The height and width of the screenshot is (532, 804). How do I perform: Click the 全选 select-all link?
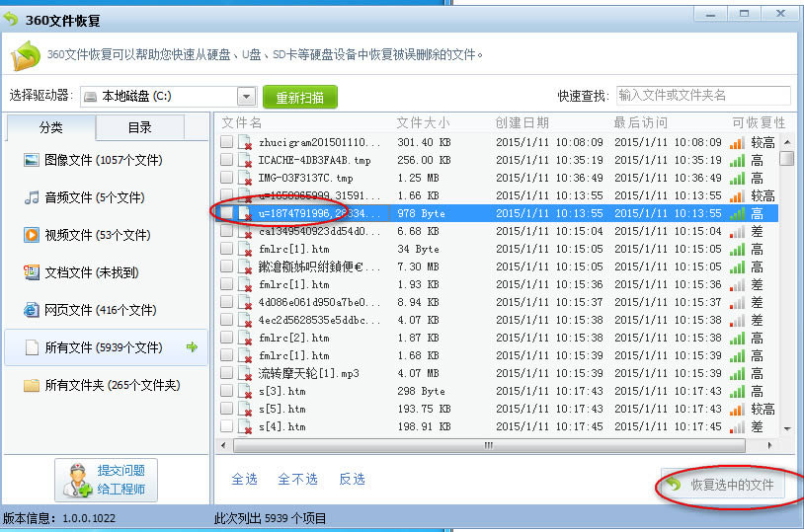[244, 479]
